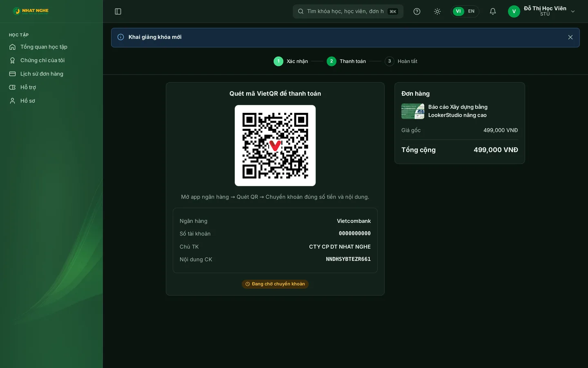Select the account number 0000000000
This screenshot has width=588, height=368.
tap(355, 234)
